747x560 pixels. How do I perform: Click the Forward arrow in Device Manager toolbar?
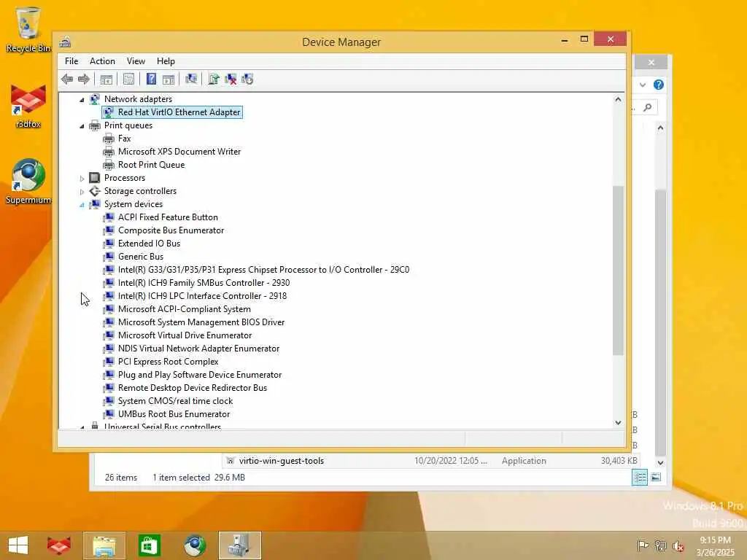(84, 79)
